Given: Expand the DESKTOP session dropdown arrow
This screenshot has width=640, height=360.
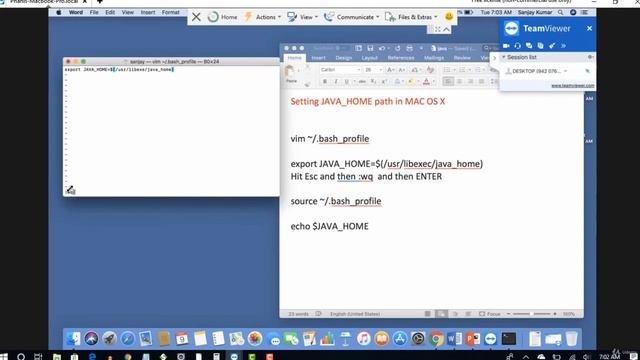Looking at the screenshot, I should pyautogui.click(x=565, y=71).
